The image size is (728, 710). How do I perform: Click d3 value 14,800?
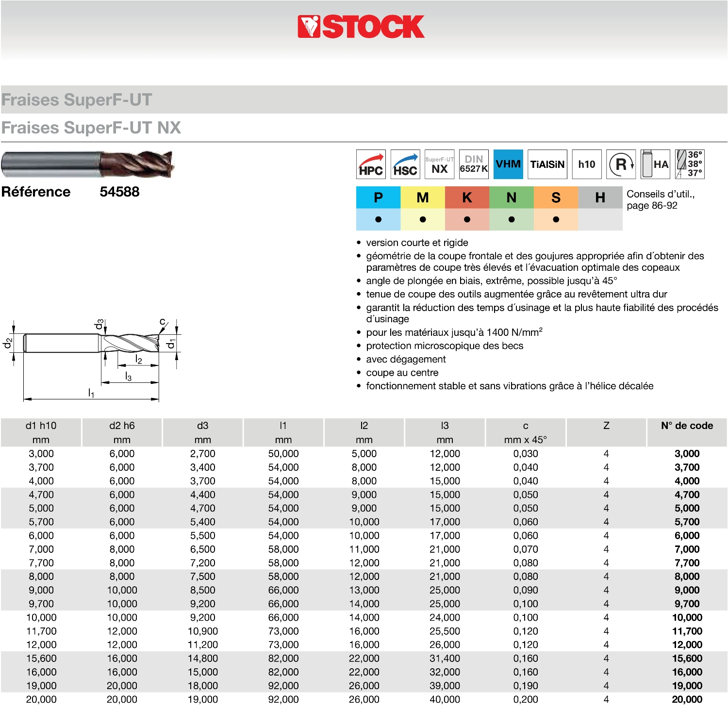point(203,659)
